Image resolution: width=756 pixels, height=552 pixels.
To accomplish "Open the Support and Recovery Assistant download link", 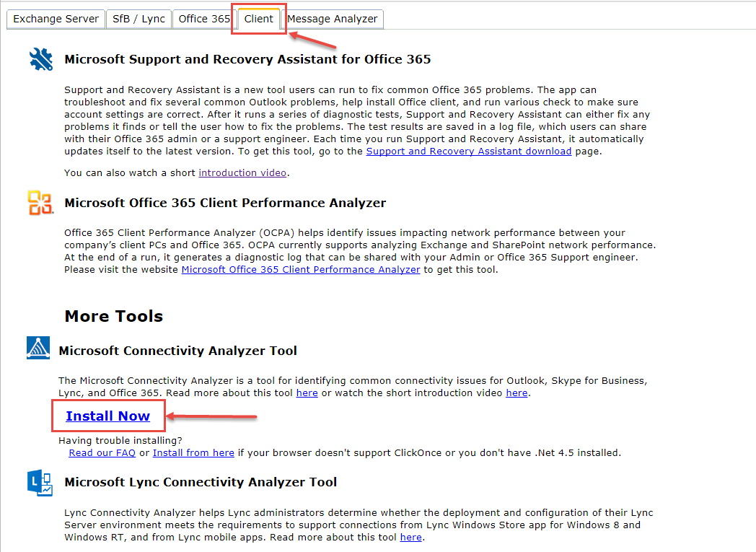I will coord(469,152).
